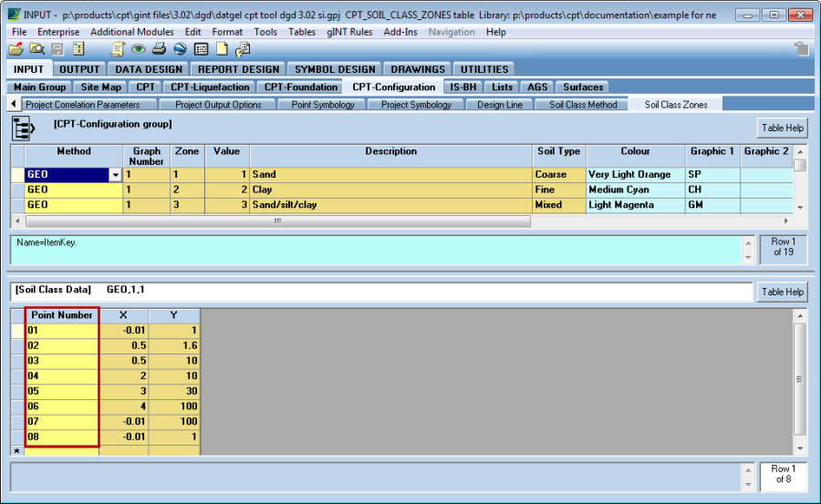Viewport: 821px width, 504px height.
Task: Click the find file magnifier icon
Action: tap(36, 49)
